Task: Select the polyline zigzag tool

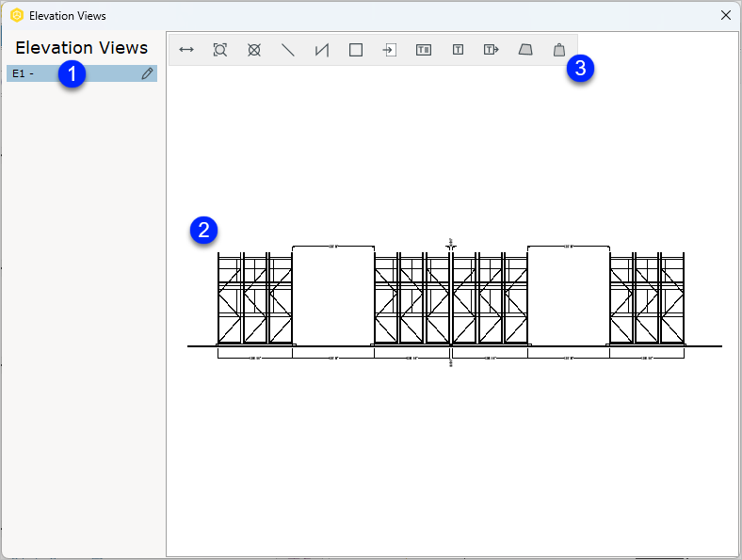Action: [x=322, y=50]
